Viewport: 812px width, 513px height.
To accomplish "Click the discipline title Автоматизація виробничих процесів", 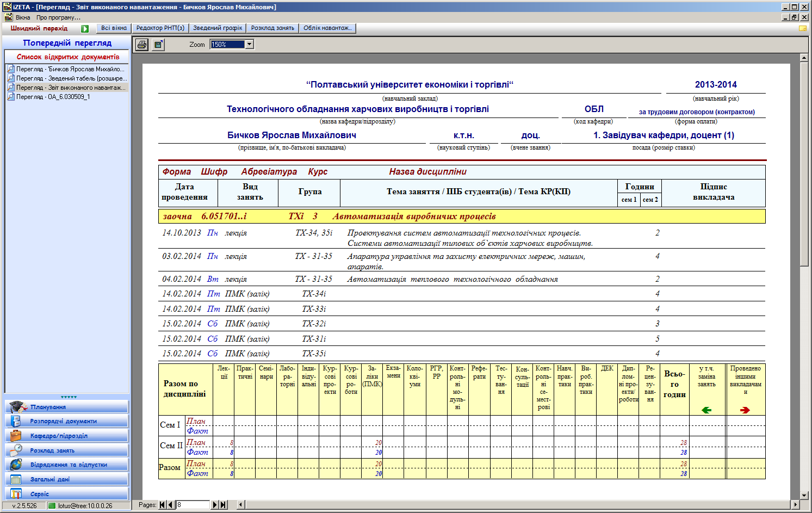I will coord(414,217).
